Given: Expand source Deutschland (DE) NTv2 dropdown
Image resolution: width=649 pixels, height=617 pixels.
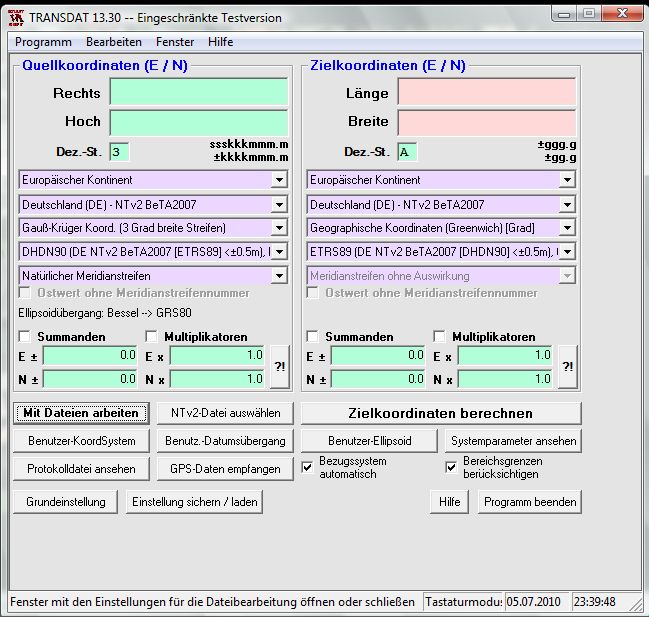Looking at the screenshot, I should point(279,205).
